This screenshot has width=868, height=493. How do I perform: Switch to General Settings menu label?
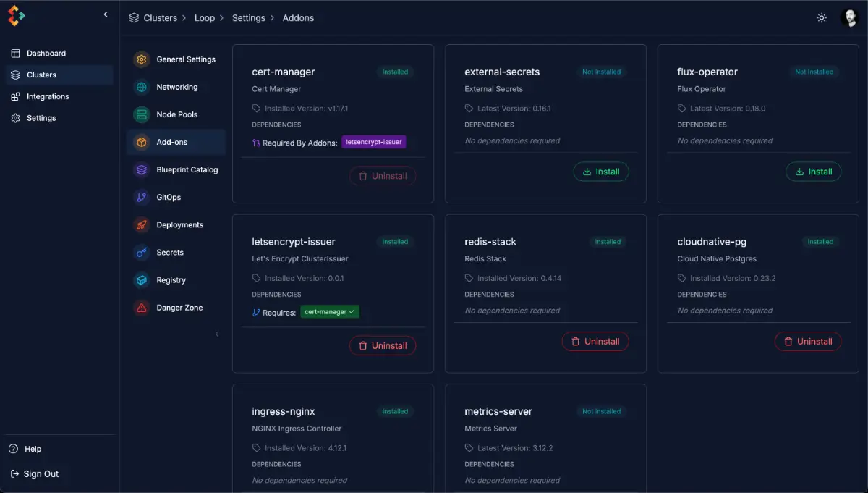[186, 59]
